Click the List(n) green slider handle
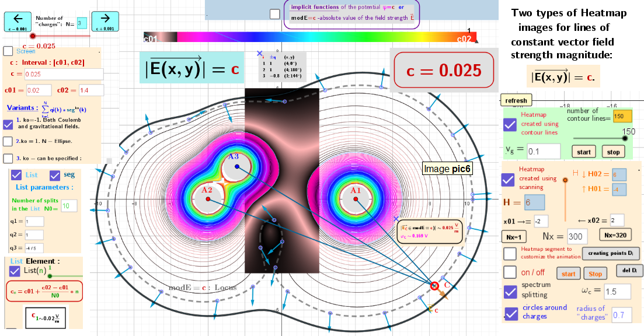The image size is (644, 336). click(50, 276)
